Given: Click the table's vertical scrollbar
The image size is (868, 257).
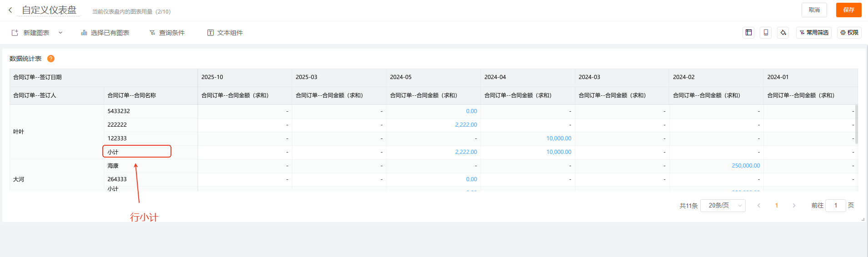Looking at the screenshot, I should 857,125.
